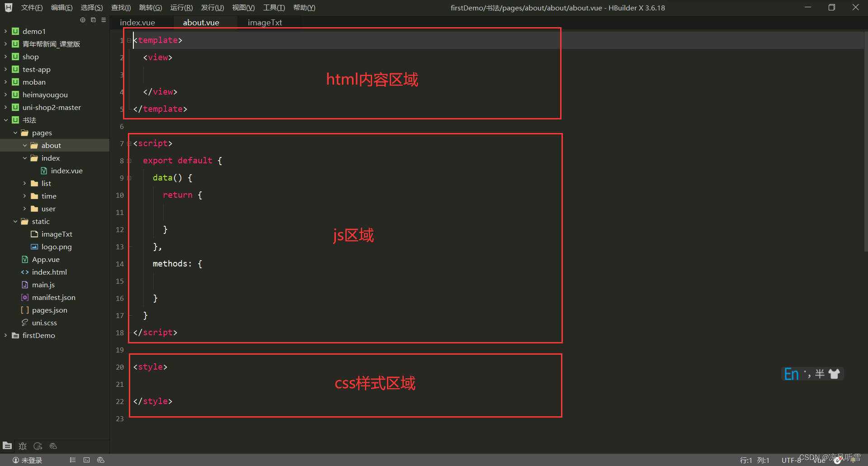Screen dimensions: 868x466
Task: Expand the list folder
Action: pos(24,183)
